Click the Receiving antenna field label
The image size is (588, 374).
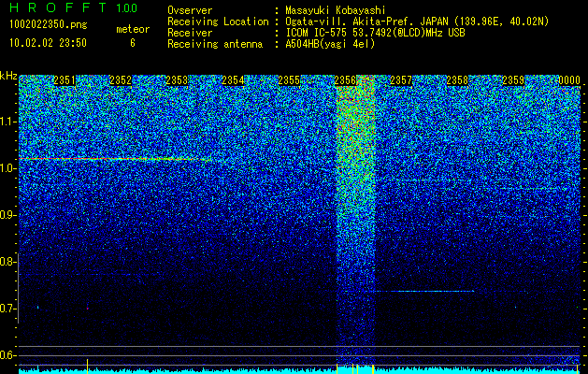click(215, 44)
